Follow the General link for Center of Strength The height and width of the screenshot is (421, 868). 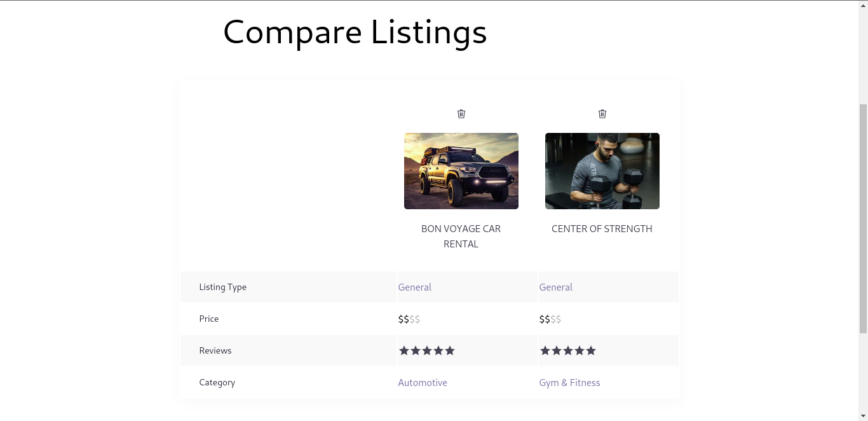point(556,287)
